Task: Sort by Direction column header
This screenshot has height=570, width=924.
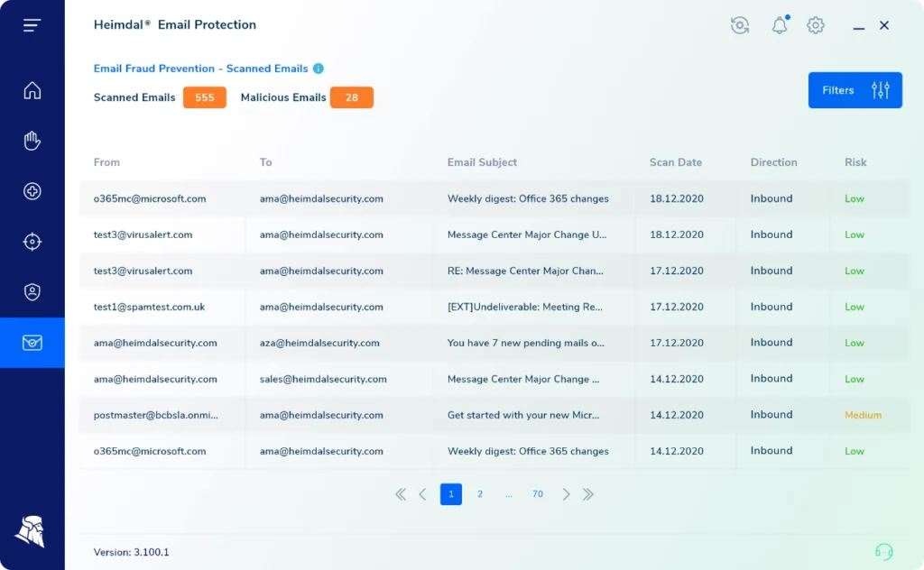Action: pos(773,162)
